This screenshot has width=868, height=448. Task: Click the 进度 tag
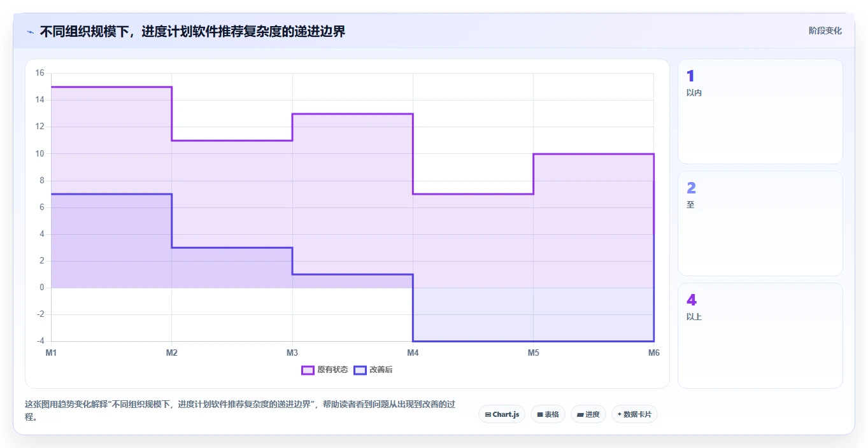588,414
